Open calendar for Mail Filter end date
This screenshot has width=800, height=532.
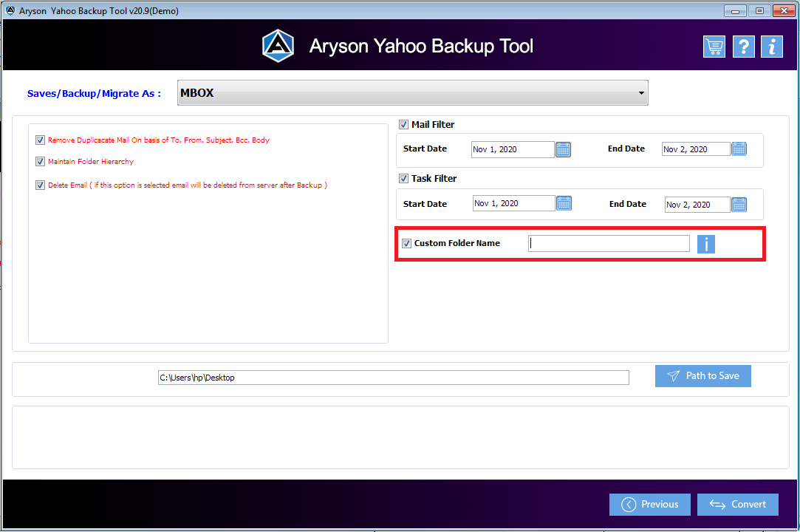tap(739, 149)
